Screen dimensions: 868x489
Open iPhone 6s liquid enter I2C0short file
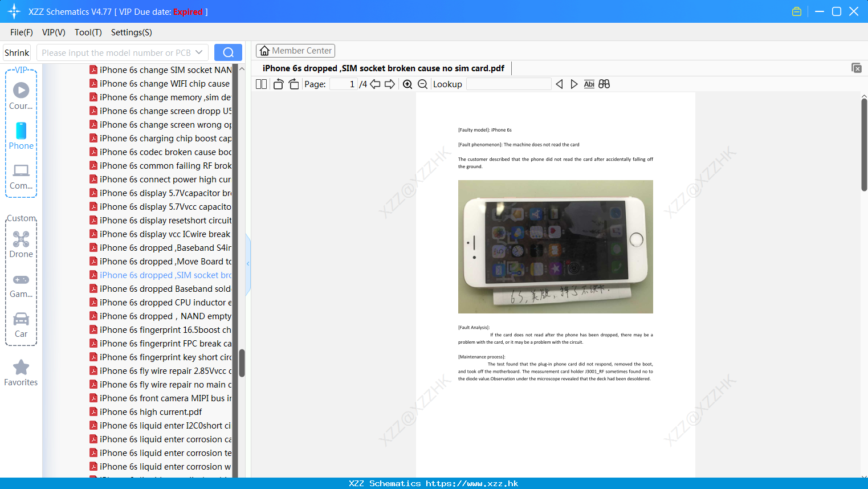tap(160, 426)
